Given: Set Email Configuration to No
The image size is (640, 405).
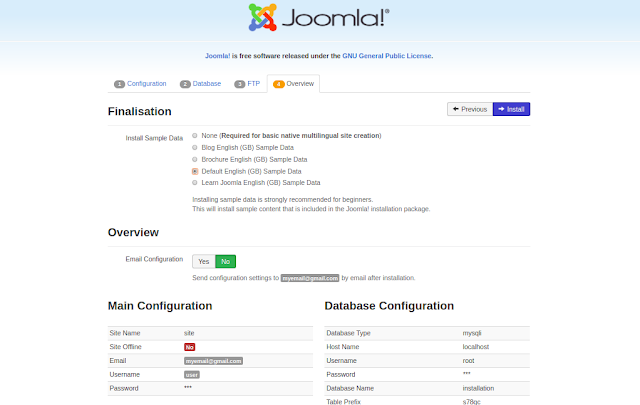Looking at the screenshot, I should point(225,261).
